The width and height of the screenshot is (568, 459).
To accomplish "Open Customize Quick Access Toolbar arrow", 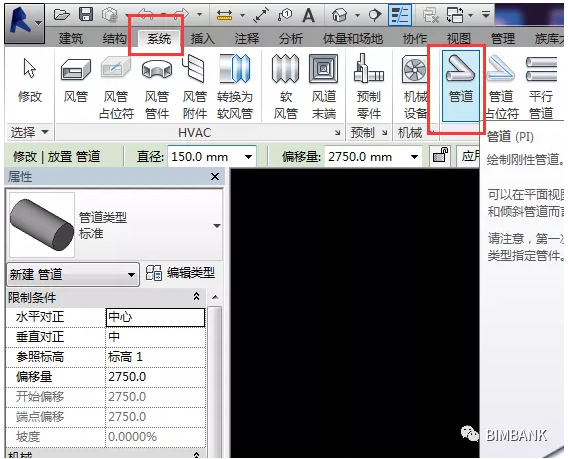I will click(486, 14).
